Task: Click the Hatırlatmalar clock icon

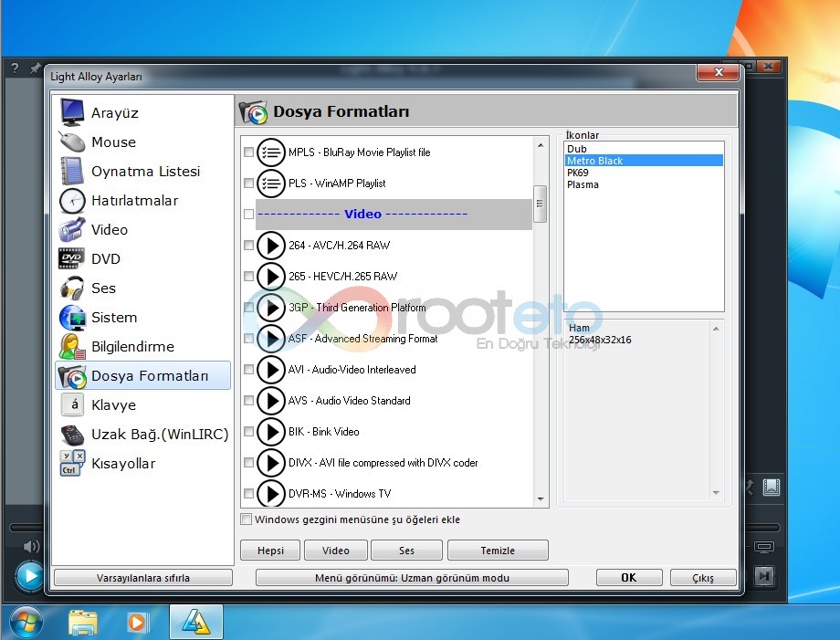Action: pos(72,200)
